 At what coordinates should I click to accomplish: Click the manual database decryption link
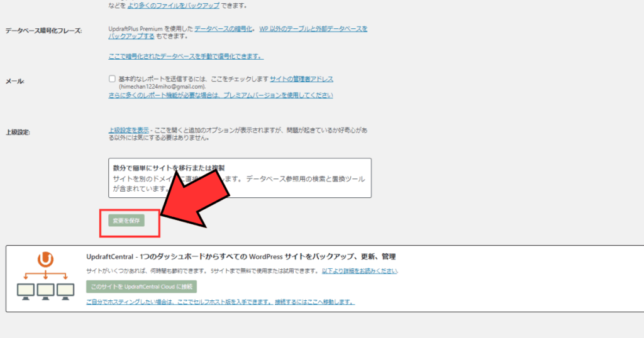pos(186,57)
